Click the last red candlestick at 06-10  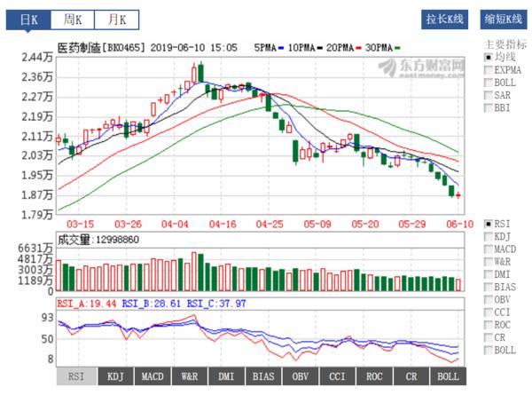pos(458,195)
